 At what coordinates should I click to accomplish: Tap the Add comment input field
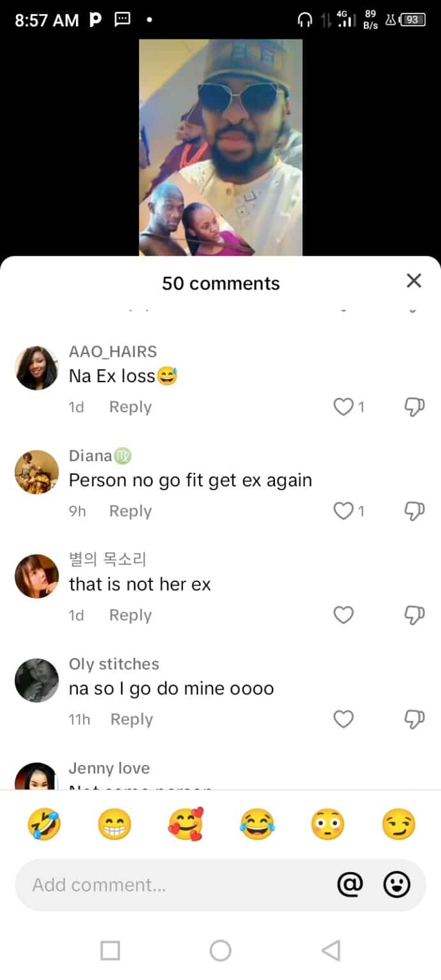pos(172,884)
